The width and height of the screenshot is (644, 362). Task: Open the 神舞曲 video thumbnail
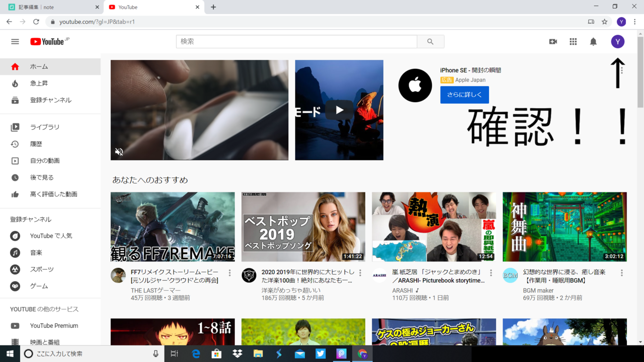point(565,227)
